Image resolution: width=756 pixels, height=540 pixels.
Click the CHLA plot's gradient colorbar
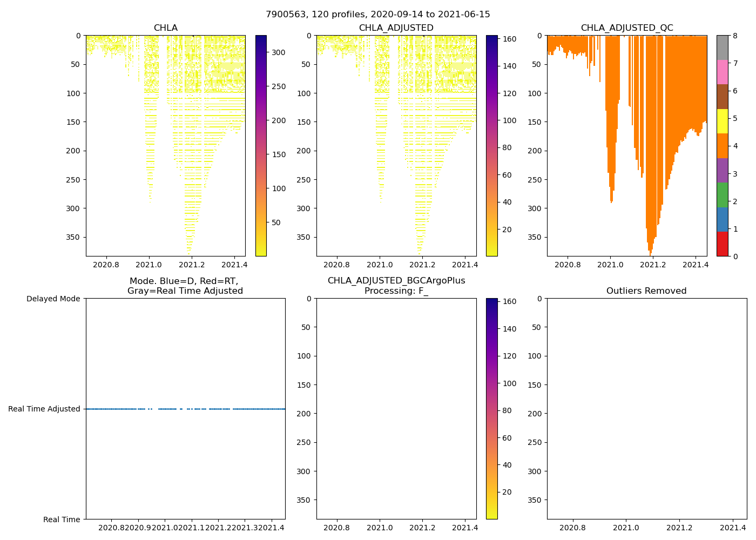260,146
